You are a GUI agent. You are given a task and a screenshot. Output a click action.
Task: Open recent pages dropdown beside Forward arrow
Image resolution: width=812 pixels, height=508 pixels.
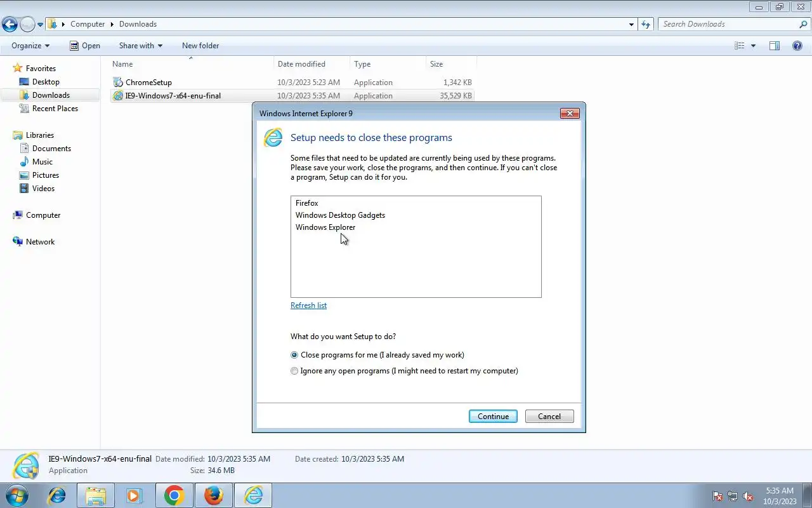tap(41, 25)
